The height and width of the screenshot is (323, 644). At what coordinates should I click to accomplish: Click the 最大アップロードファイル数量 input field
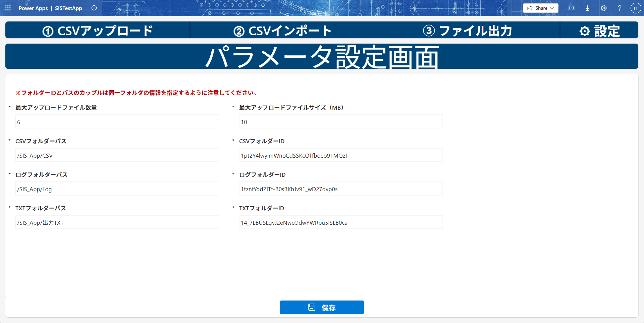coord(117,122)
